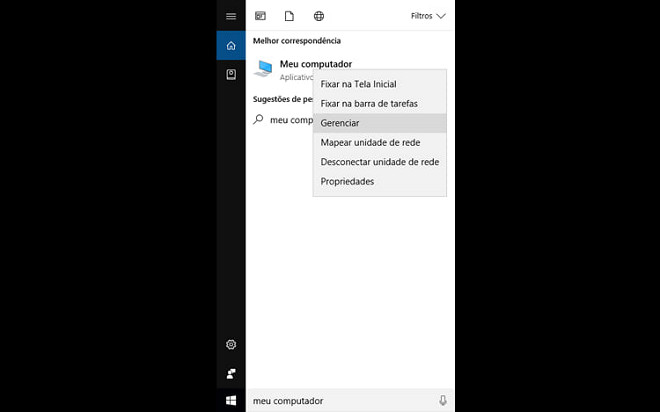Click the microphone icon in search box
The image size is (660, 412).
443,400
